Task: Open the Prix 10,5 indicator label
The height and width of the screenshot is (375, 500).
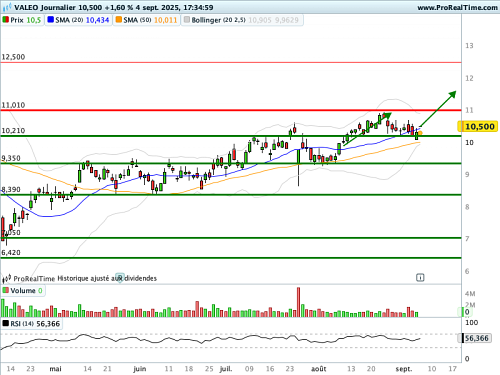Action: pos(23,20)
